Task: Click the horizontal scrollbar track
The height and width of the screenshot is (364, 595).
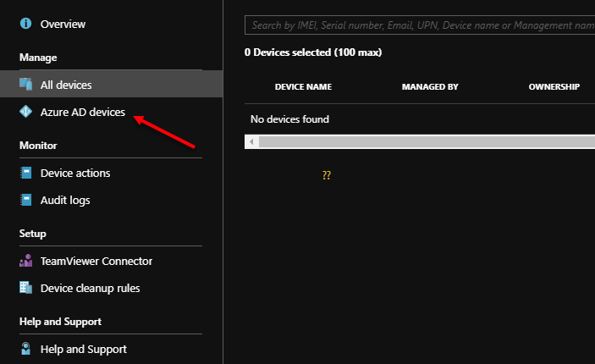Action: click(x=427, y=142)
